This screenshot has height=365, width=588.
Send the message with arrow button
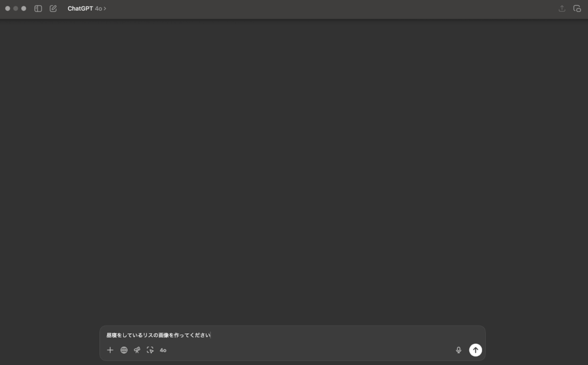475,350
